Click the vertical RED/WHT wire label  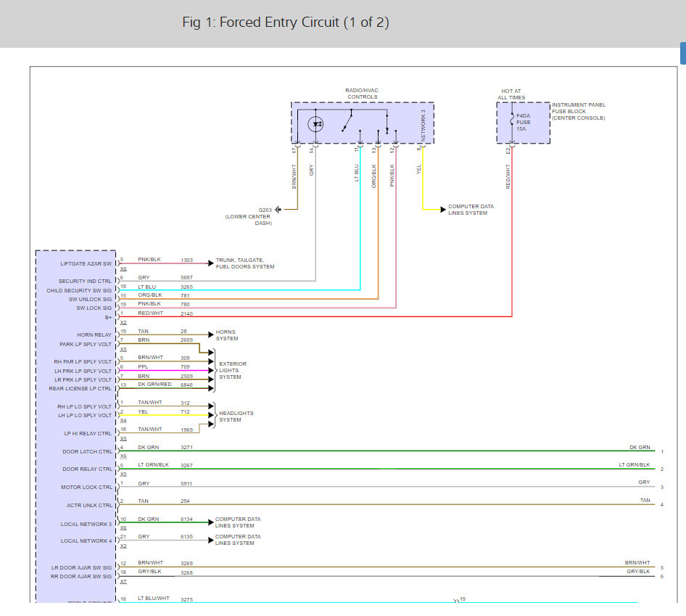click(x=508, y=176)
